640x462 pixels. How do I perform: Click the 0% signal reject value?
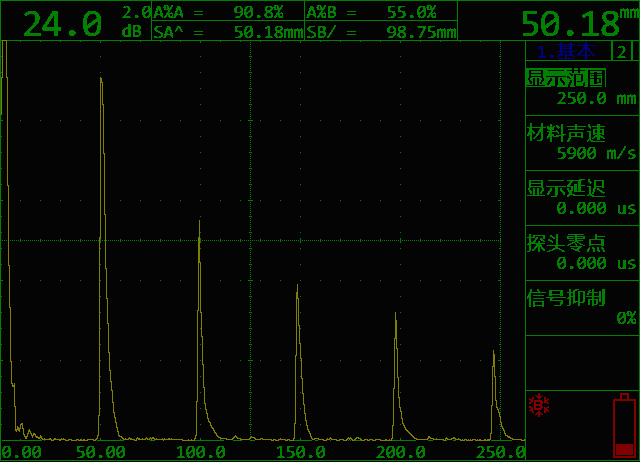[x=625, y=318]
